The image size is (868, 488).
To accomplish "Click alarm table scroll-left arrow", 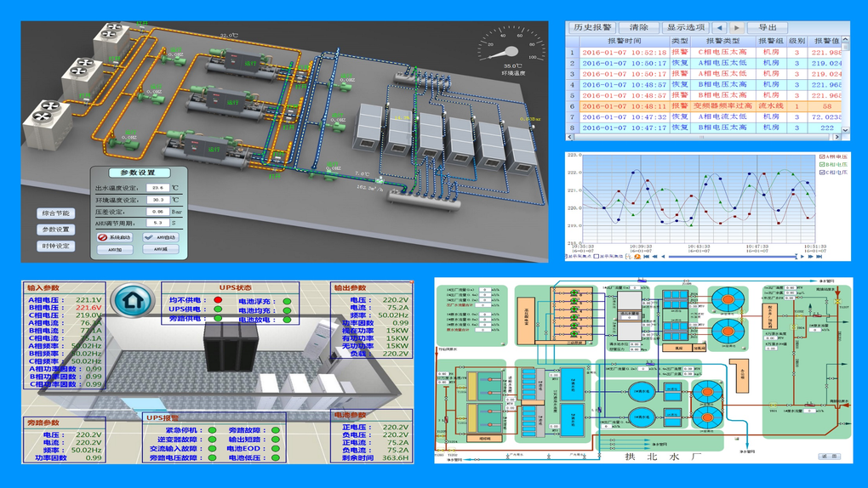I will point(569,137).
